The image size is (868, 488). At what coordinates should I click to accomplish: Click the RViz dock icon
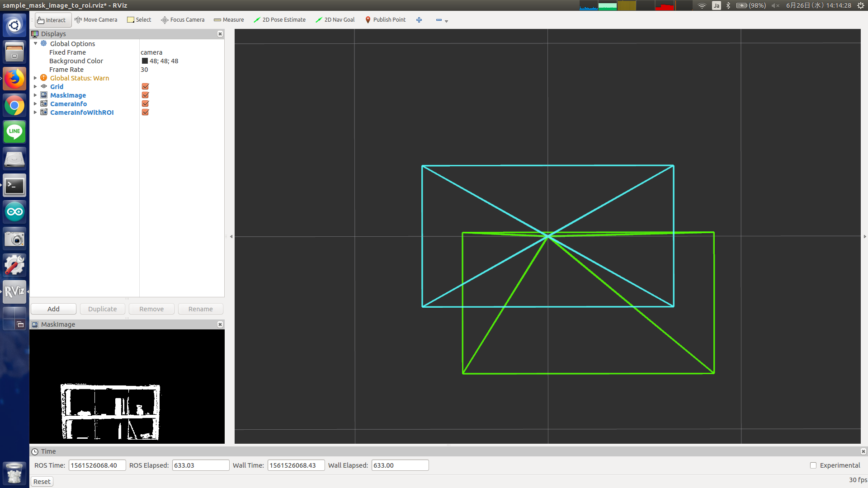14,292
